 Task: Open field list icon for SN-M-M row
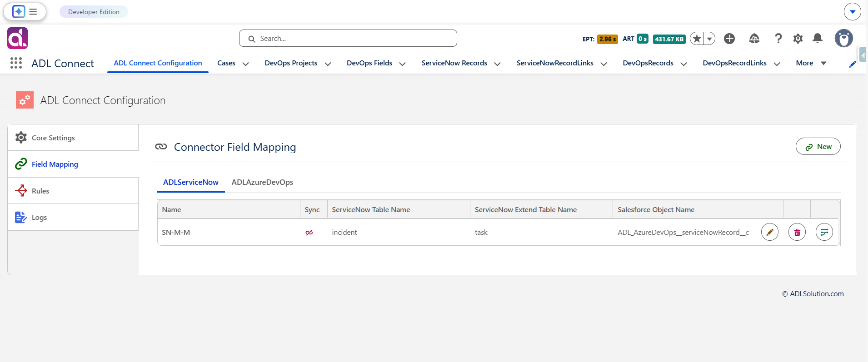click(824, 232)
